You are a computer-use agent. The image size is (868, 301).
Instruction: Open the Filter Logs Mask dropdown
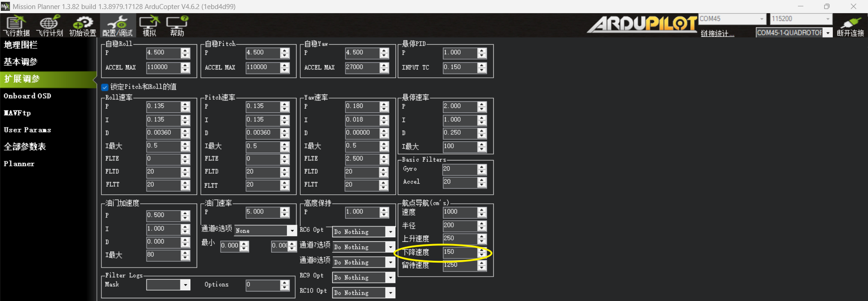point(185,285)
